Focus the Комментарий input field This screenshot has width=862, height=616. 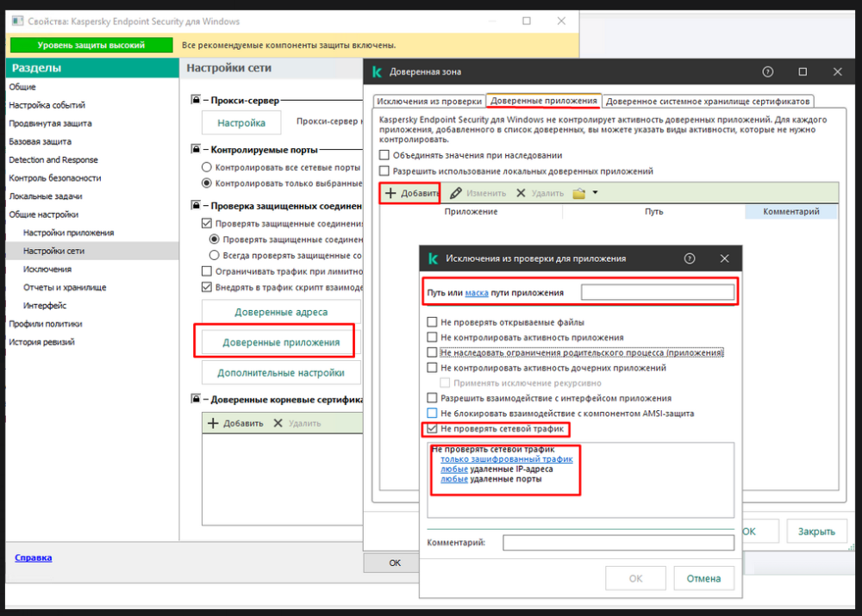point(618,543)
